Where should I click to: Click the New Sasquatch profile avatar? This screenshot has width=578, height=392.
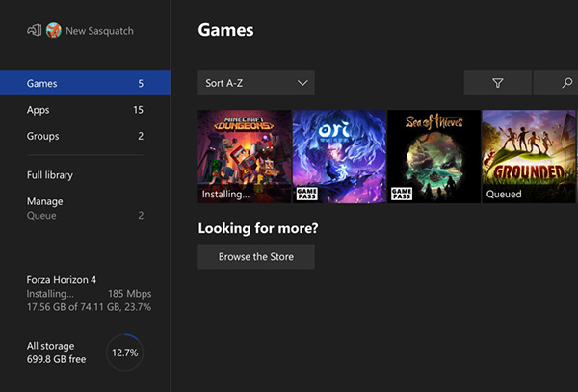[53, 30]
